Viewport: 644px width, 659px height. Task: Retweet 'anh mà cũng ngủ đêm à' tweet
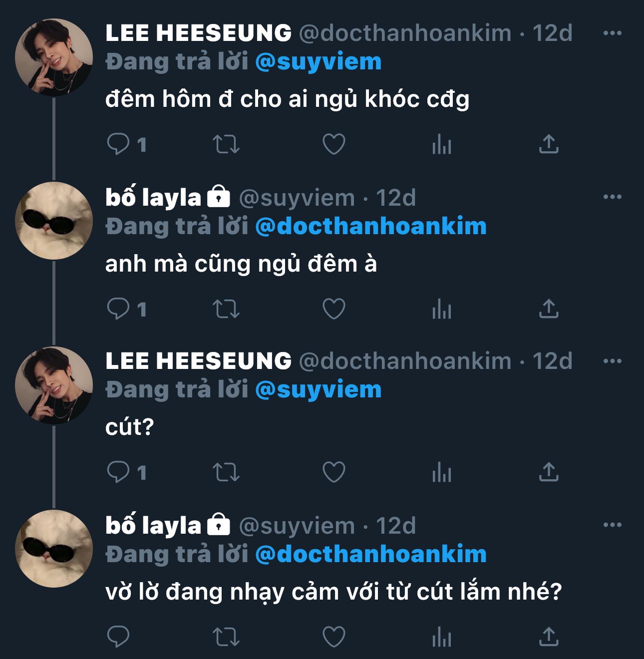coord(226,309)
